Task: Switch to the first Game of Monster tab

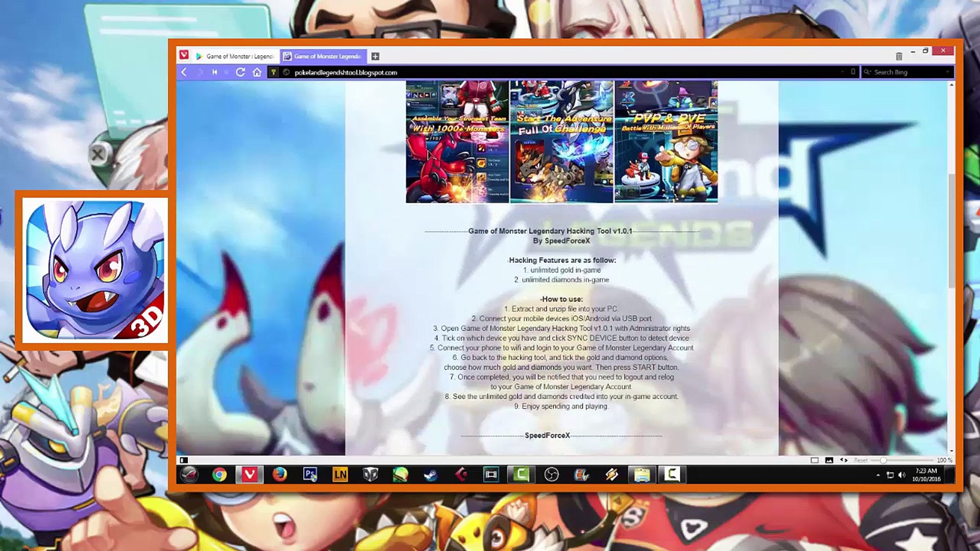Action: 235,56
